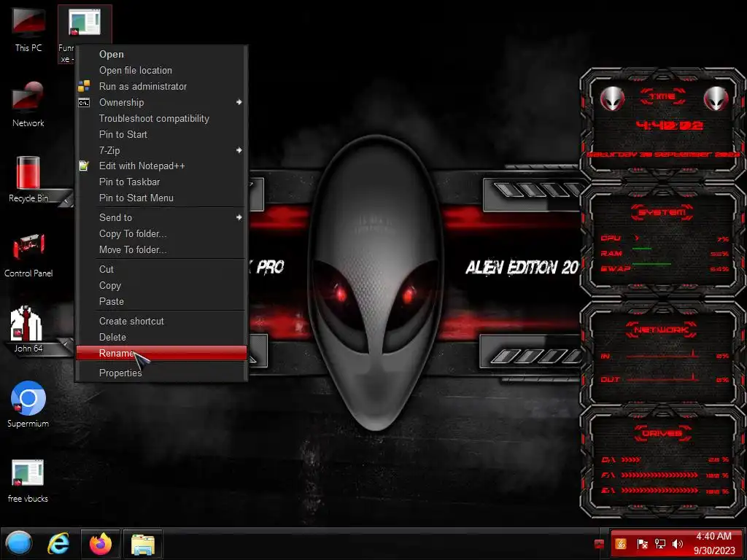Screen dimensions: 747x560
Task: Show hidden tray icons arrow
Action: click(600, 544)
